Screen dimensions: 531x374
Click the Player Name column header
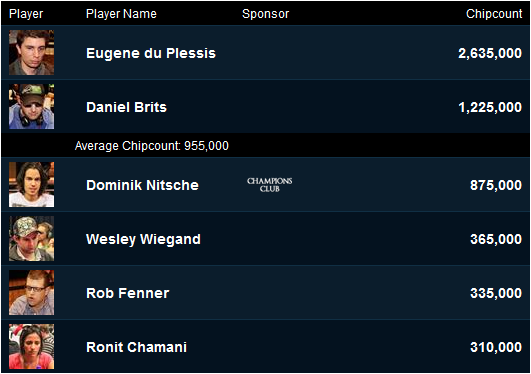click(x=121, y=14)
